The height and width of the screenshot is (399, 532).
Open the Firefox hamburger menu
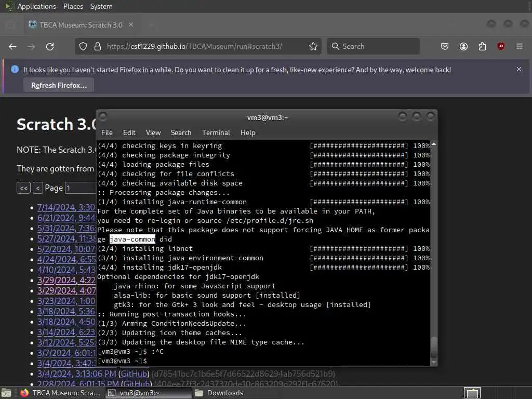pos(520,46)
